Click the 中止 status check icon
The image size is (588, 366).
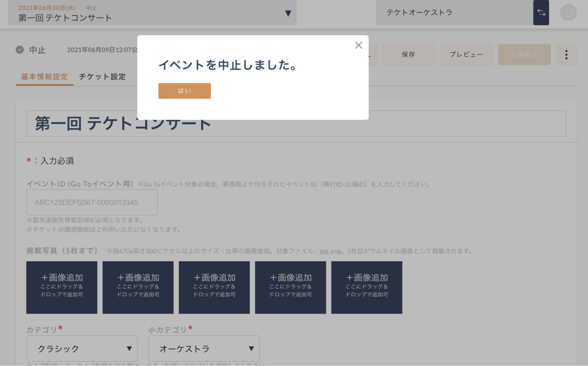pos(20,50)
